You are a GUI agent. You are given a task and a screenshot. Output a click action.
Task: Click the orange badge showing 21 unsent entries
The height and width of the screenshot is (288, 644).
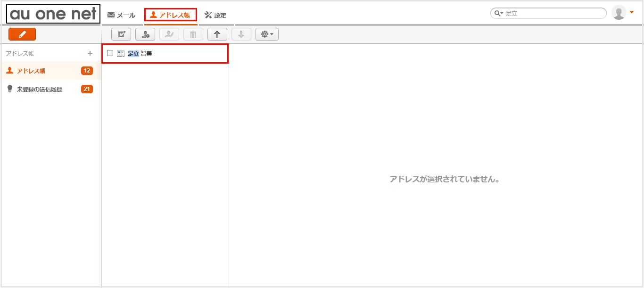click(x=86, y=89)
